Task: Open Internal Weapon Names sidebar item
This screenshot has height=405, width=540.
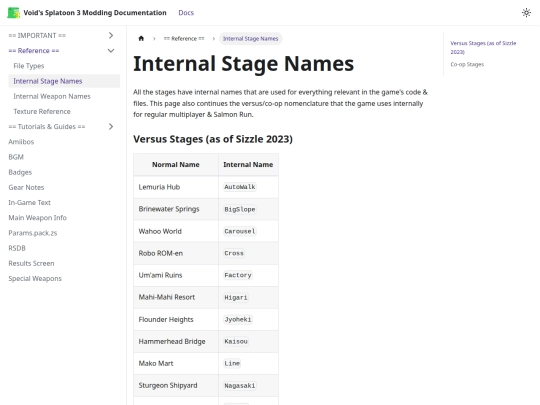Action: click(52, 96)
